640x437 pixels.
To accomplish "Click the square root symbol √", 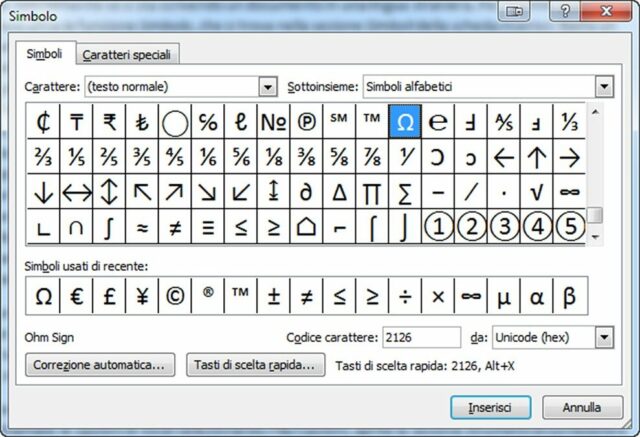I will (x=537, y=191).
